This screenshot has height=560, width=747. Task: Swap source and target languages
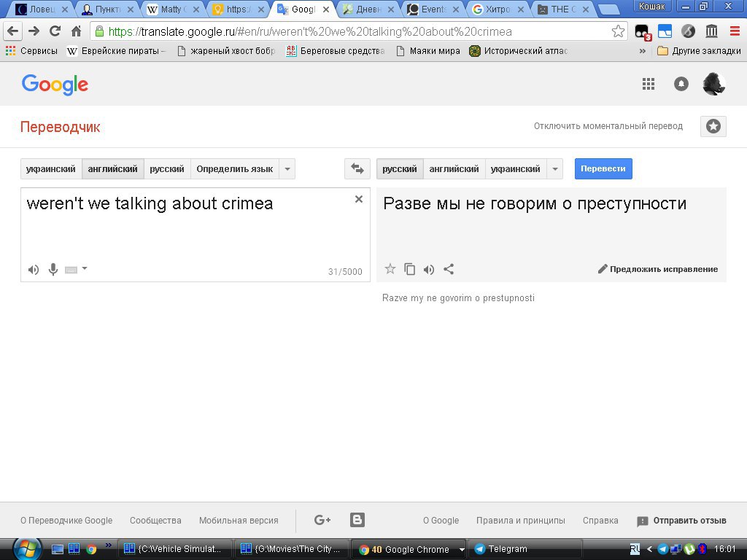(x=357, y=168)
